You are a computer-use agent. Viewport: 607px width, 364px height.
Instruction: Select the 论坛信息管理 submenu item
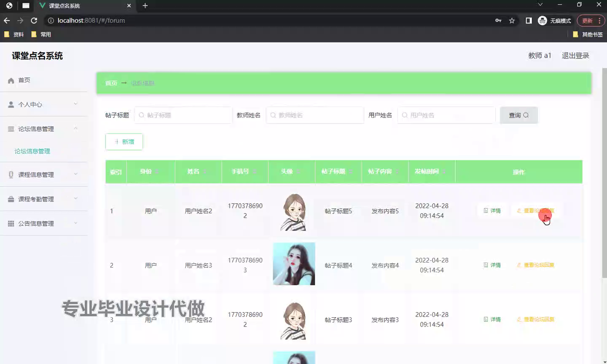click(32, 151)
